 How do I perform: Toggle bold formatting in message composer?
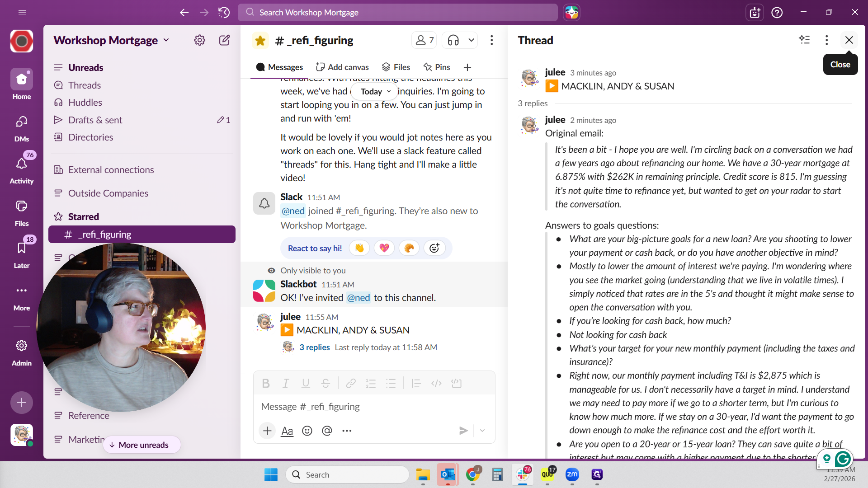(x=266, y=384)
